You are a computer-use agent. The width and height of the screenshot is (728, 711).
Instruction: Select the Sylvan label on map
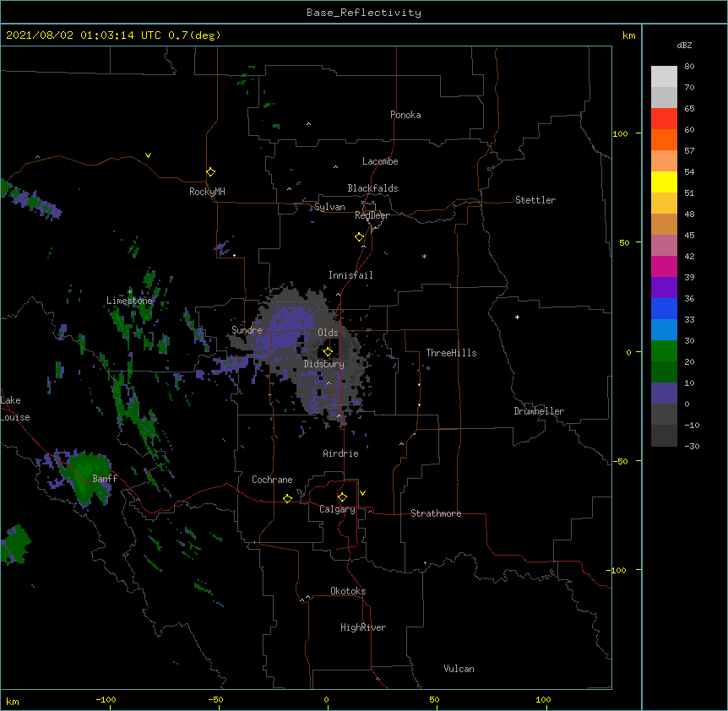329,207
